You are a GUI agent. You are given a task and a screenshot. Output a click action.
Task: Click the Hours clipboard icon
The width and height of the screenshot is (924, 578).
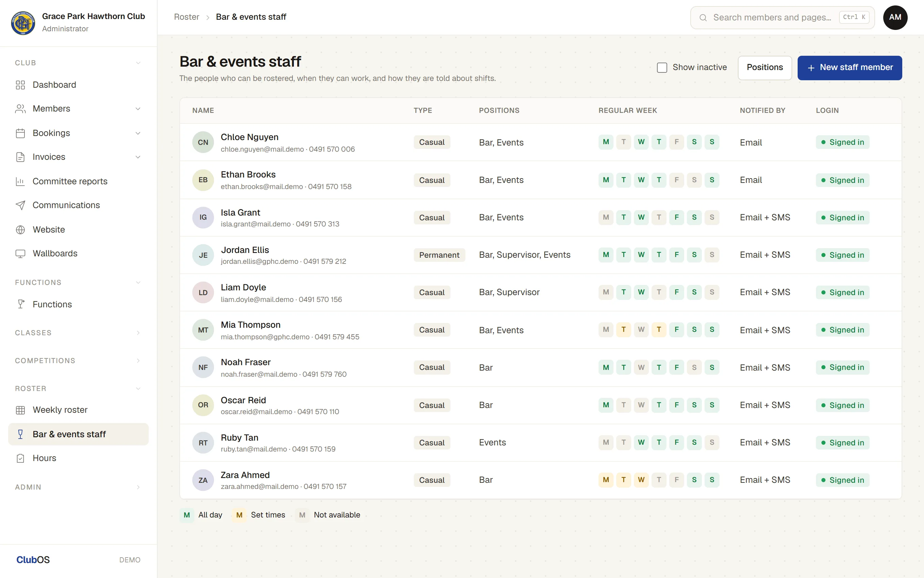(x=20, y=458)
